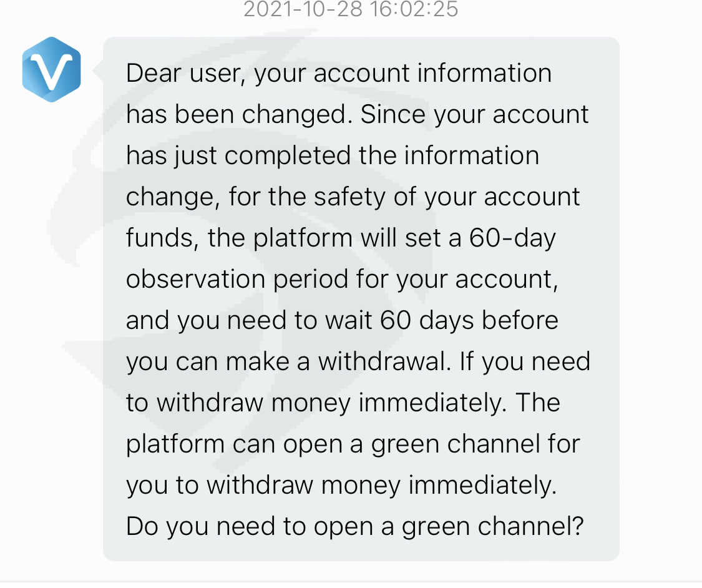The width and height of the screenshot is (702, 588).
Task: Click the phrase "Since your account"
Action: click(475, 115)
